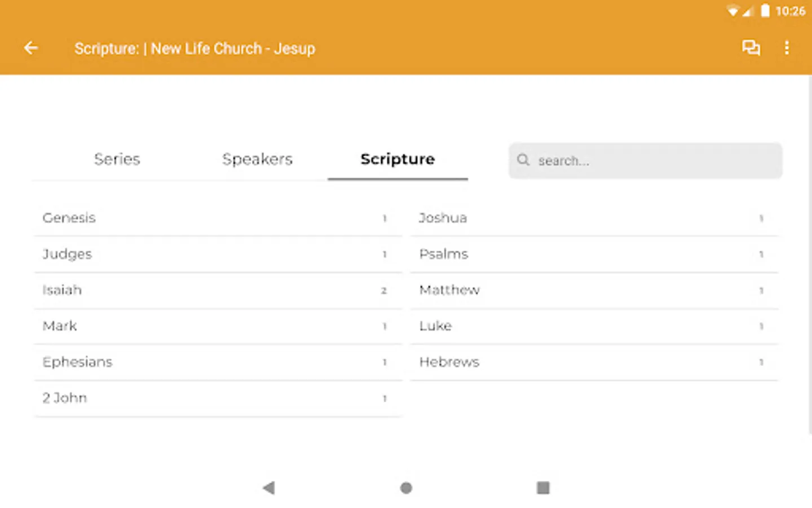Switch to the Series tab
The width and height of the screenshot is (812, 508).
pos(117,159)
